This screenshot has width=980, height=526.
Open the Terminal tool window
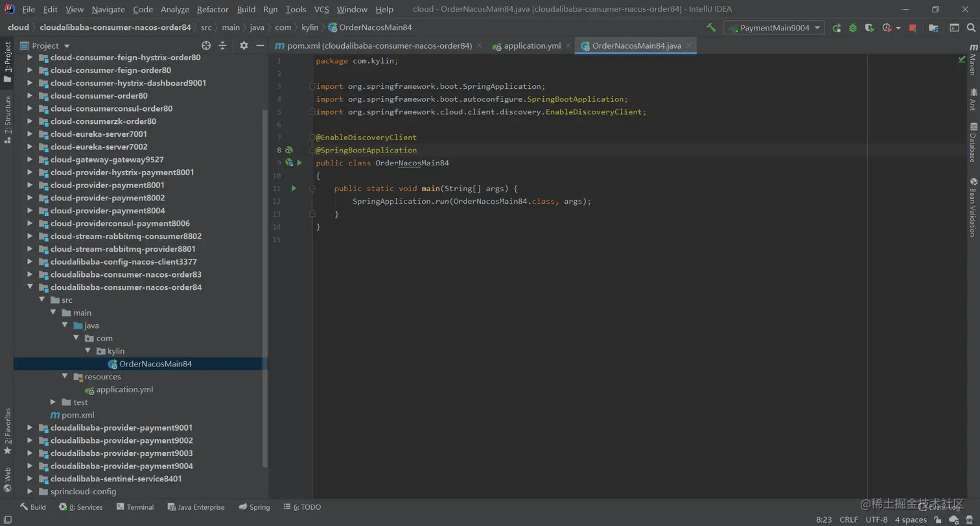coord(135,507)
